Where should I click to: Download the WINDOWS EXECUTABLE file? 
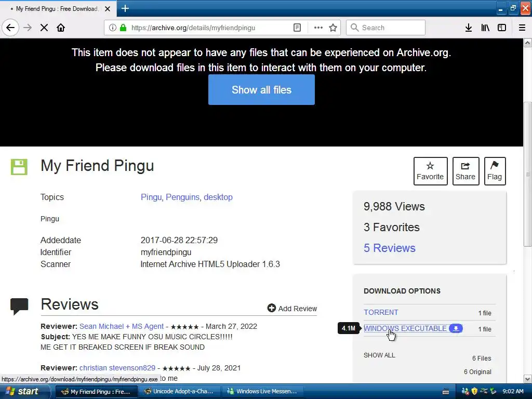(405, 328)
